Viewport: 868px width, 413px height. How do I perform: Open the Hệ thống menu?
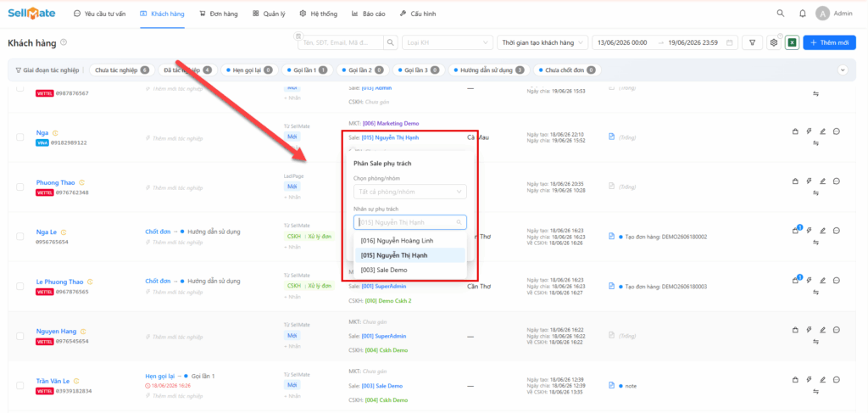(319, 14)
